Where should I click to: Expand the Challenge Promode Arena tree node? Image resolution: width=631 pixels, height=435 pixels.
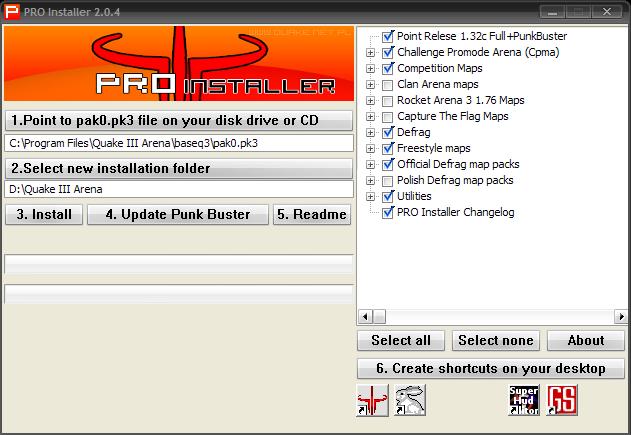(371, 52)
